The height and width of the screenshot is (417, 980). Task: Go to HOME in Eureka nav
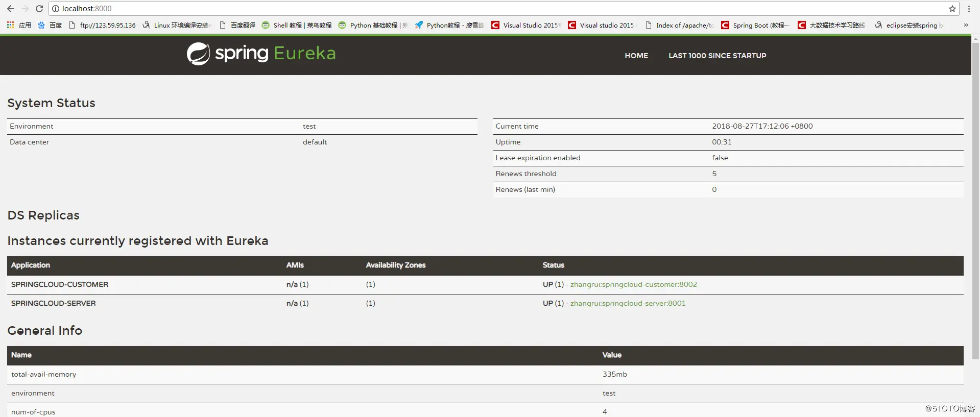636,56
